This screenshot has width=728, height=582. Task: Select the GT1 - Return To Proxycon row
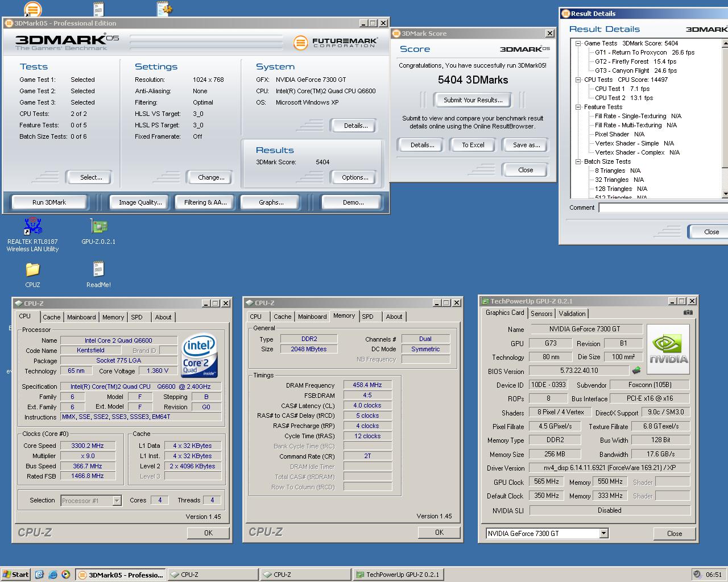[645, 52]
